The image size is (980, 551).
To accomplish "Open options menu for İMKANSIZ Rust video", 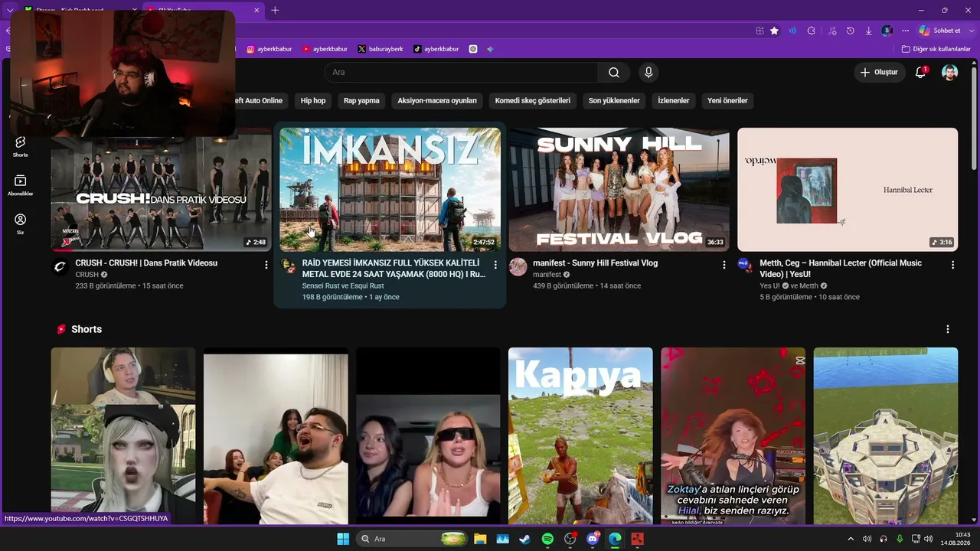I will [495, 265].
